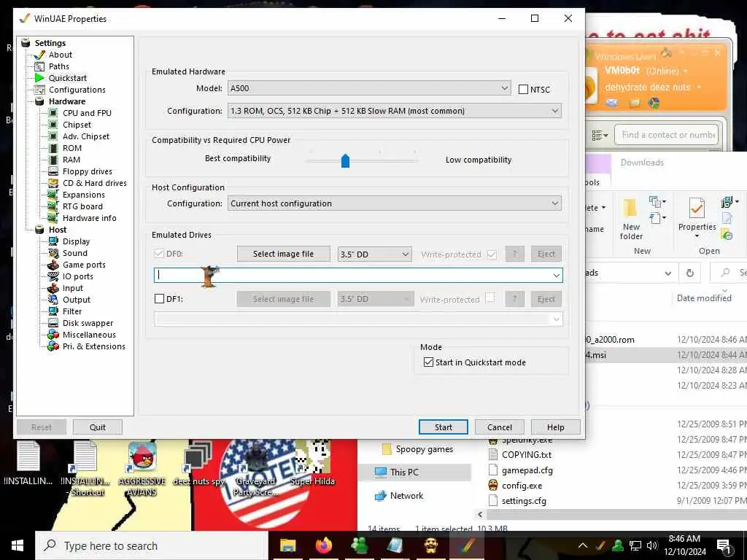
Task: Expand the DF0 image path dropdown arrow
Action: click(x=556, y=275)
